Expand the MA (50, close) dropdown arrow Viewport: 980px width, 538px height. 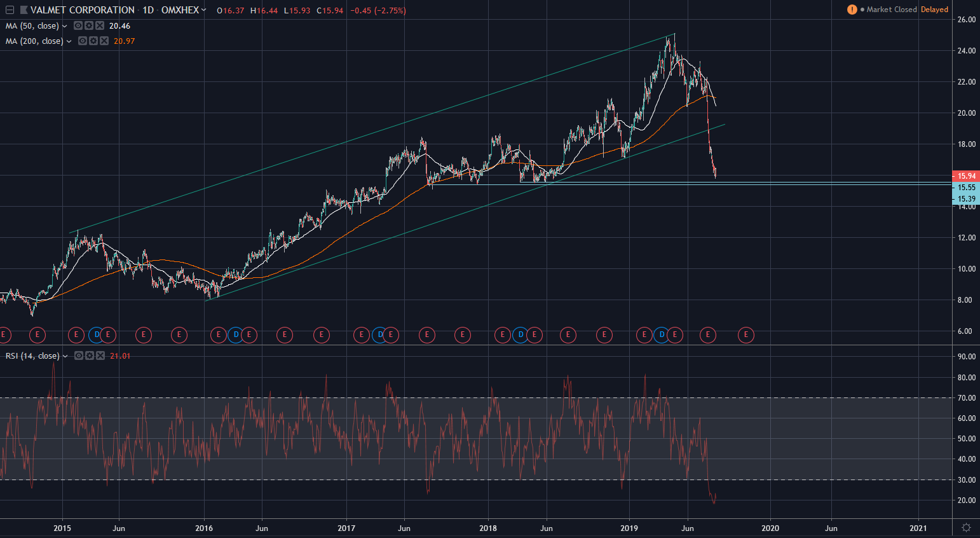[x=65, y=26]
